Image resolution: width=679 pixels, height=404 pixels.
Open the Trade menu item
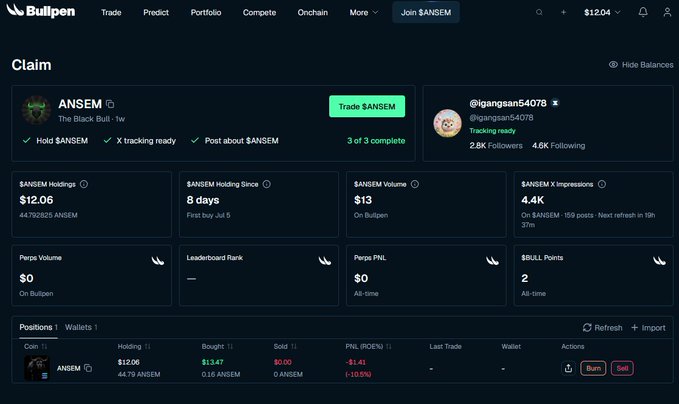pyautogui.click(x=111, y=13)
